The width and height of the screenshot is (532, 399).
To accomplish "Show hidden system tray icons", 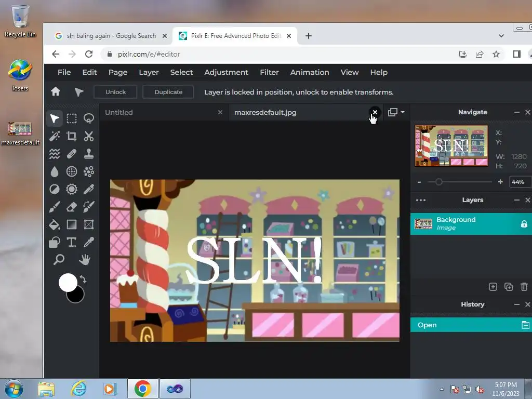I will (442, 389).
